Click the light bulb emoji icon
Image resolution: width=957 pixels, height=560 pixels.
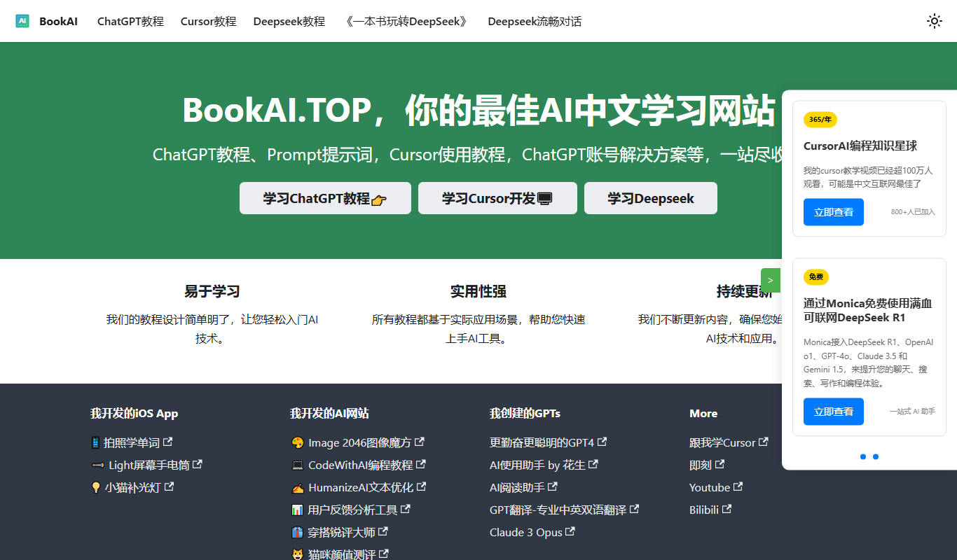[96, 487]
